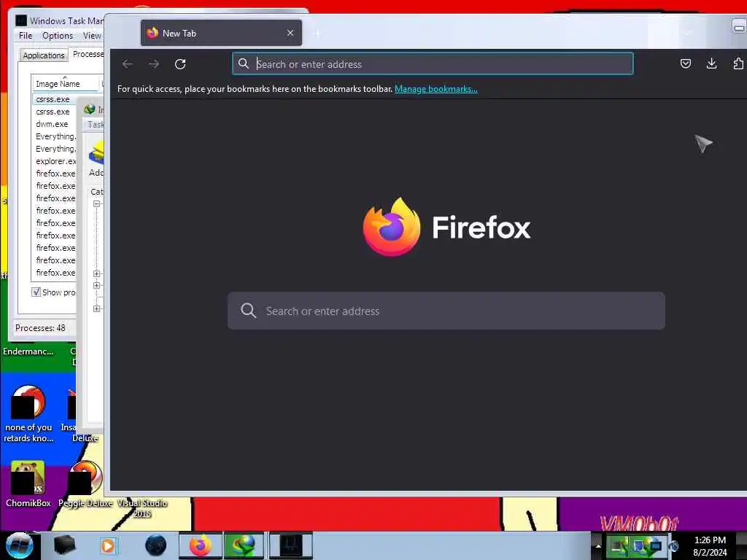
Task: Switch to Firefox via taskbar button
Action: (200, 545)
